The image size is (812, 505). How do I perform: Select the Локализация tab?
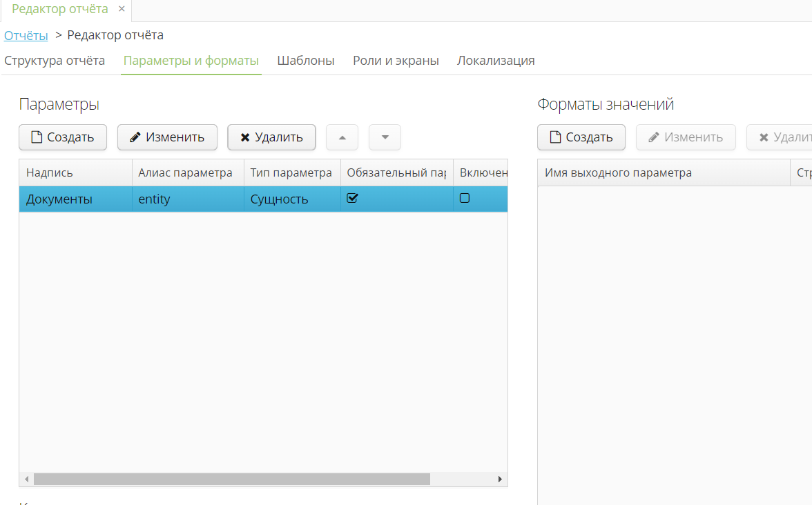click(496, 61)
